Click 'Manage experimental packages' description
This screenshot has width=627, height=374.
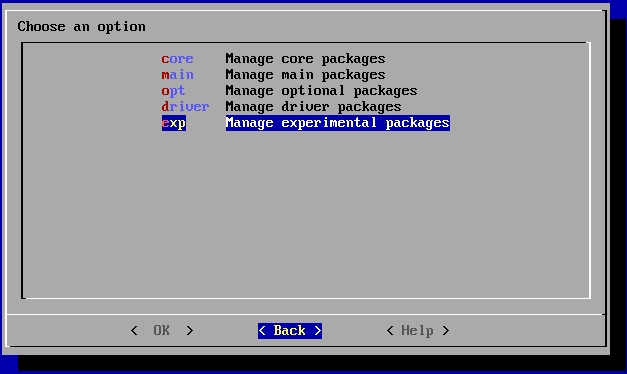[x=338, y=123]
